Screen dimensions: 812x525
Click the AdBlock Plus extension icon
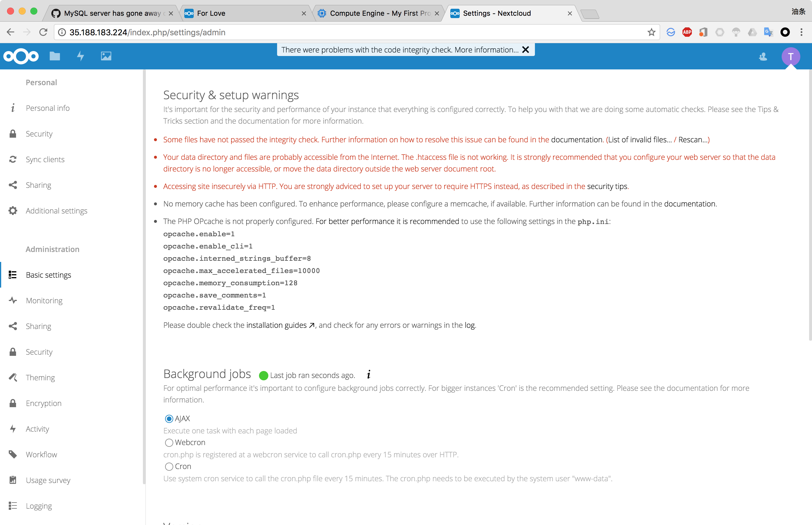(687, 32)
